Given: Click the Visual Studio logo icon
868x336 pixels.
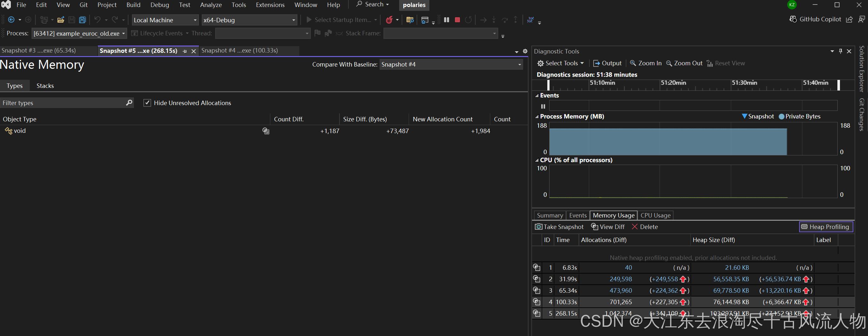Looking at the screenshot, I should (x=6, y=5).
